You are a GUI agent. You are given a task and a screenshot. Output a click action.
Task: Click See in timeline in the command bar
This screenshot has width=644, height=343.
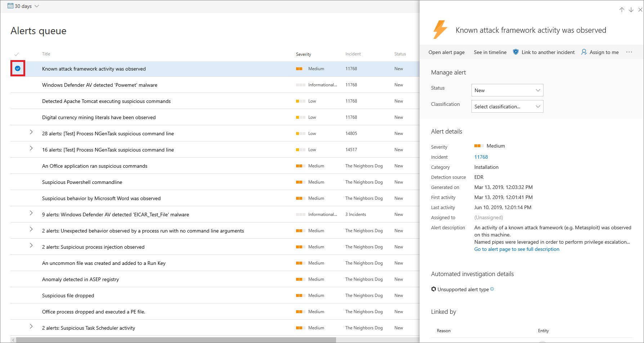point(490,52)
